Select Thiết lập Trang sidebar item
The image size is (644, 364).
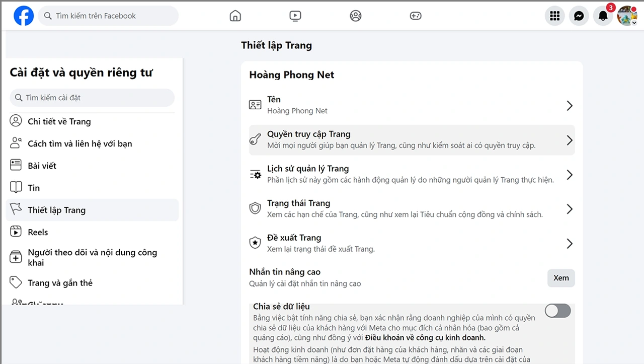pos(92,210)
